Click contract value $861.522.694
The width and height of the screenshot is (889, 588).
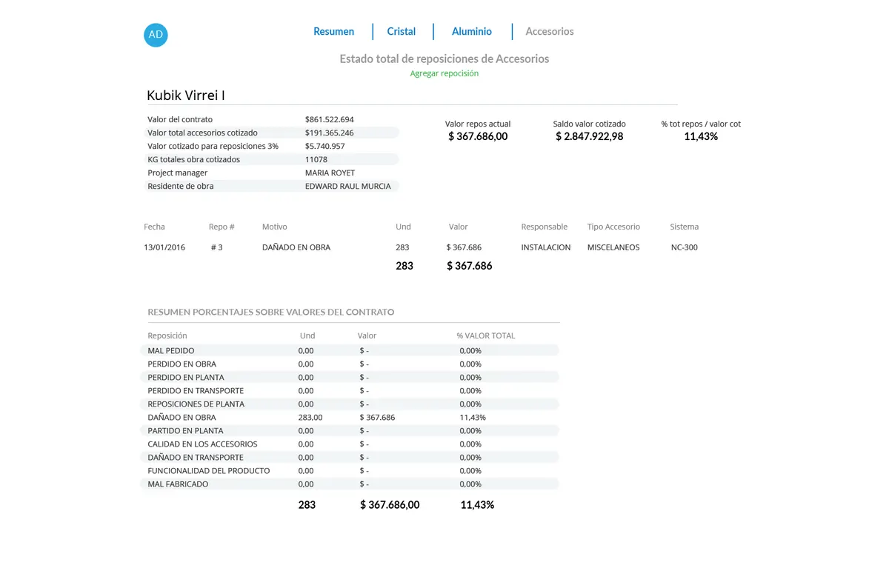pyautogui.click(x=330, y=119)
